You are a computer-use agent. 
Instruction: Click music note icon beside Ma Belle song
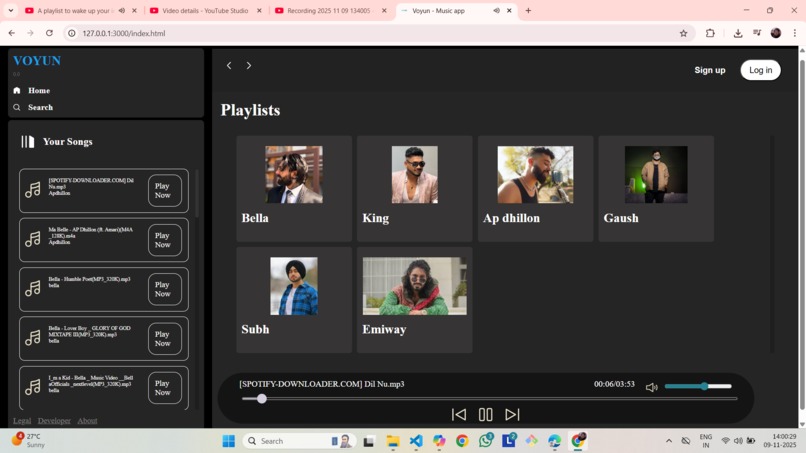[33, 239]
